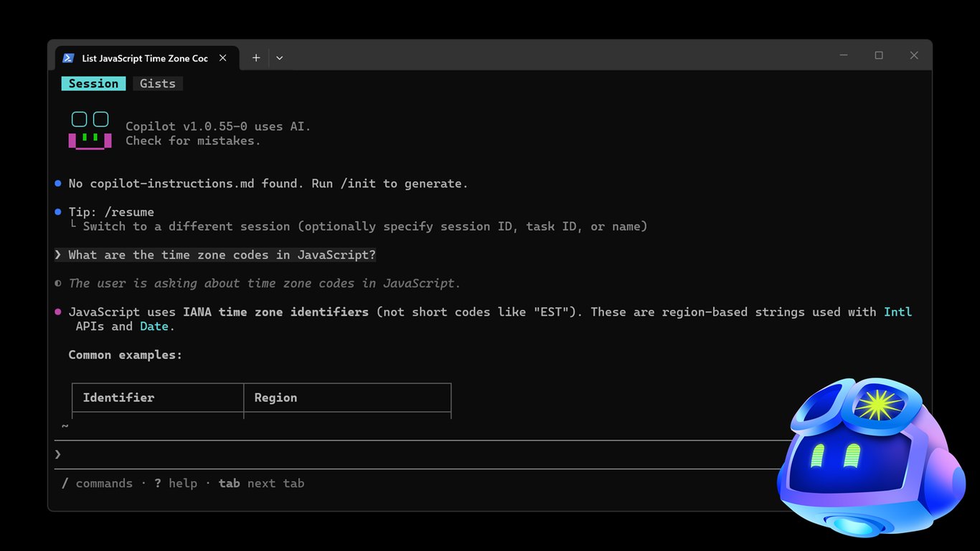Close the terminal window
Screen dimensions: 980x551
[914, 55]
